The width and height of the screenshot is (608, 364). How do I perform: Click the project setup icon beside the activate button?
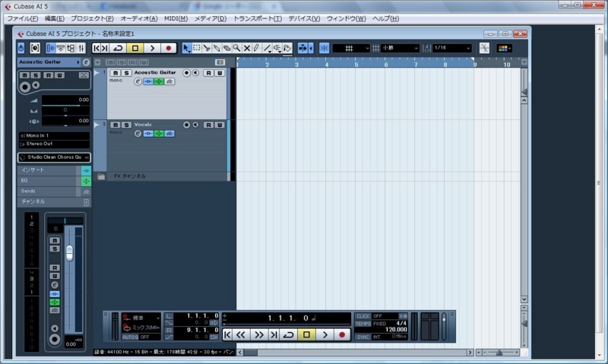[35, 48]
